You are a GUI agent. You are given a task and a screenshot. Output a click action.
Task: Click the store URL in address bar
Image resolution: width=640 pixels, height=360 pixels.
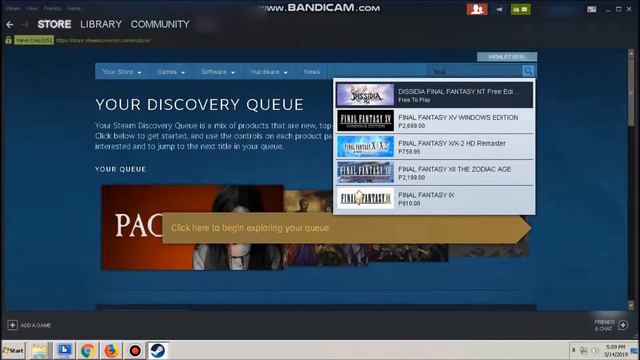[x=103, y=40]
